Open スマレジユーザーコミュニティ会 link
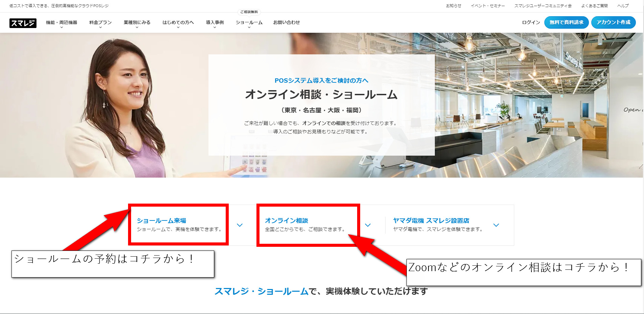This screenshot has width=644, height=314. click(543, 6)
